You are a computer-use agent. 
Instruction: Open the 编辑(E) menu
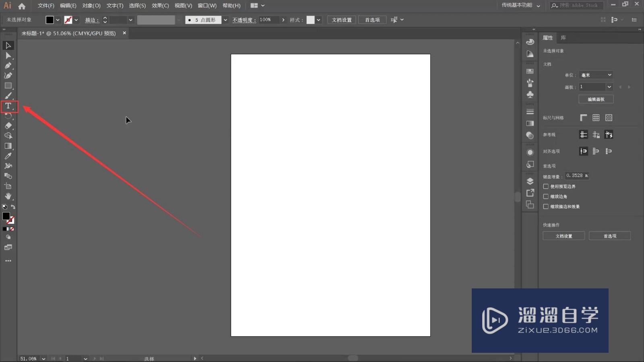click(x=68, y=6)
